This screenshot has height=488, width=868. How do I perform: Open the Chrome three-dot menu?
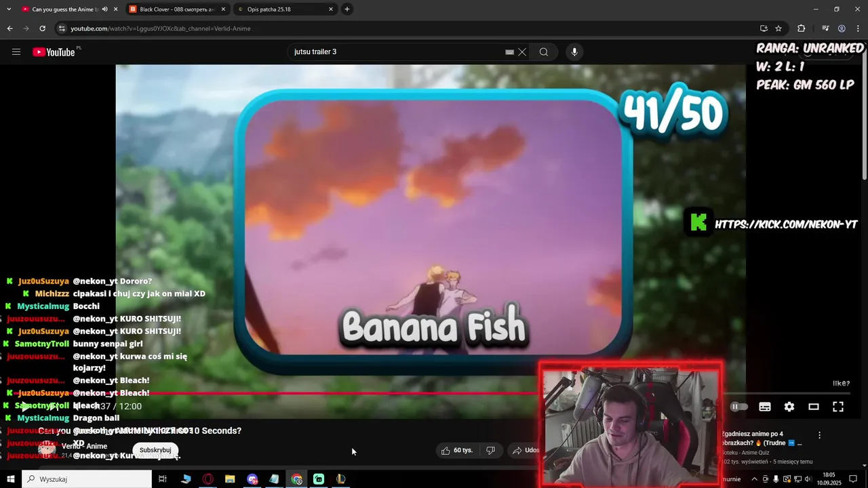coord(858,28)
